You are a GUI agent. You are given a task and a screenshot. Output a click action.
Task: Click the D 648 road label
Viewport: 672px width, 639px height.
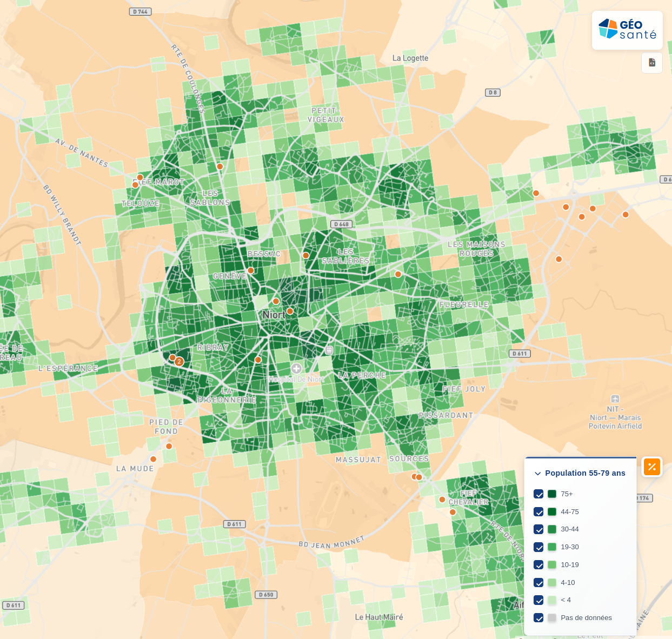pyautogui.click(x=341, y=224)
